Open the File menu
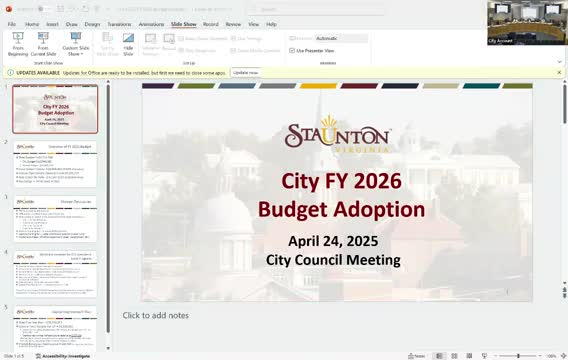 (x=12, y=24)
